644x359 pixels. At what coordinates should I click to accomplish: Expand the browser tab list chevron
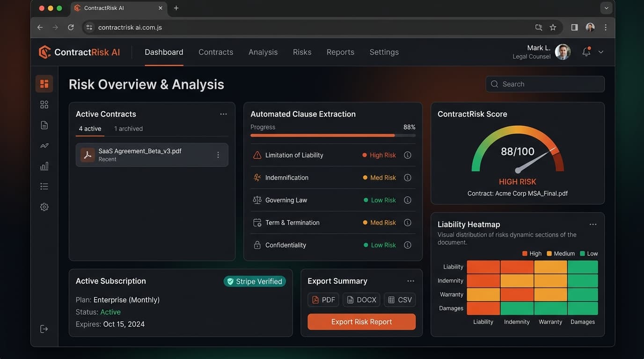[606, 8]
